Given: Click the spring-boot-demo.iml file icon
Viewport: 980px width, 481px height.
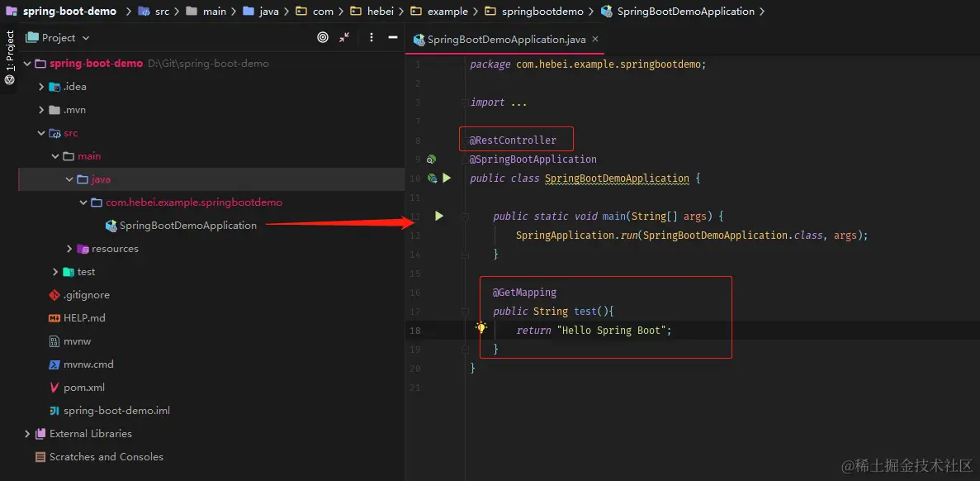Looking at the screenshot, I should click(54, 410).
